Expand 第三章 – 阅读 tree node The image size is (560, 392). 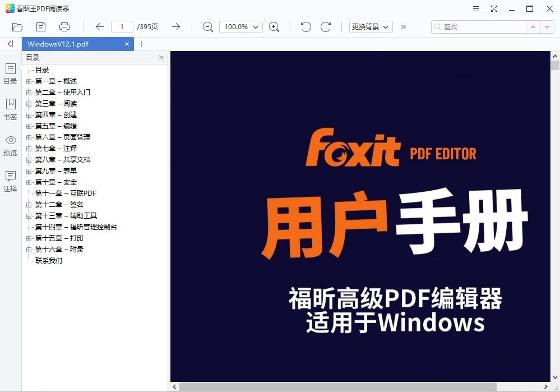pos(29,104)
